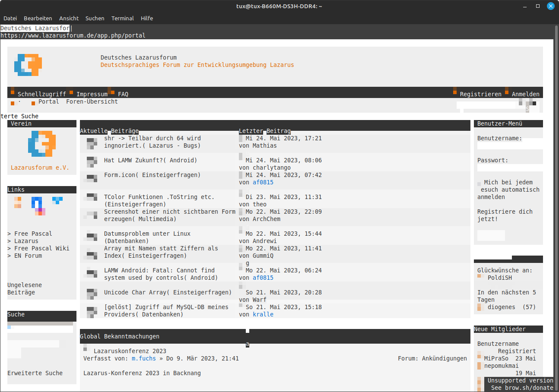Image resolution: width=559 pixels, height=392 pixels.
Task: Click the author m.fuchs
Action: pyautogui.click(x=144, y=358)
